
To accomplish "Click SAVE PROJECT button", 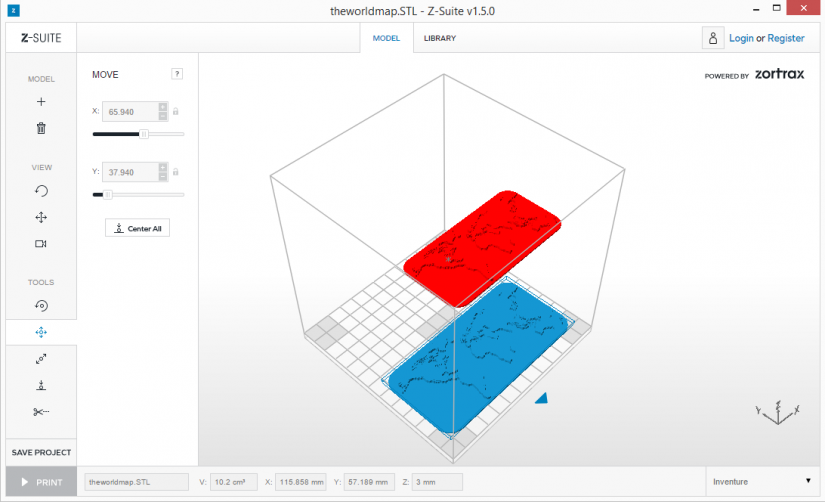I will click(x=41, y=452).
